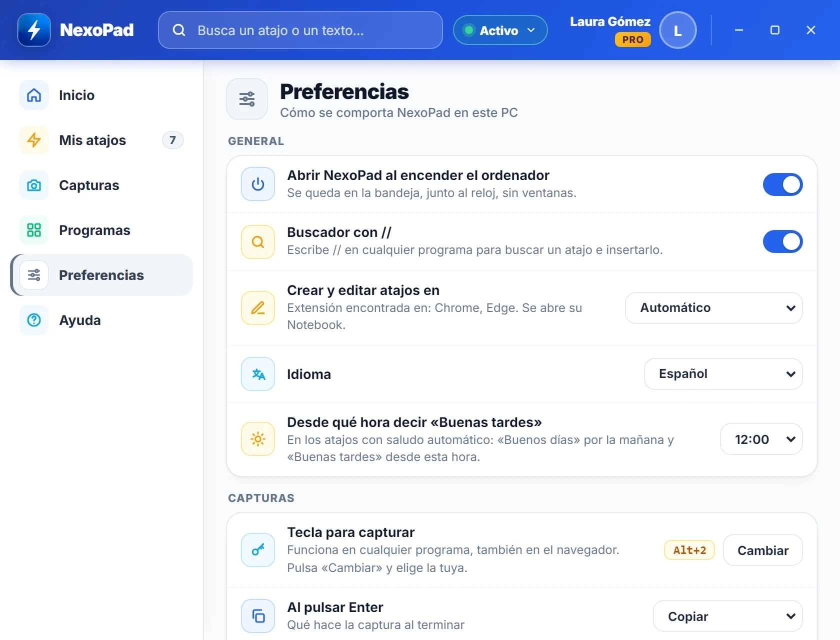Open the Activo status dropdown
Screen dimensions: 840x640
500,30
